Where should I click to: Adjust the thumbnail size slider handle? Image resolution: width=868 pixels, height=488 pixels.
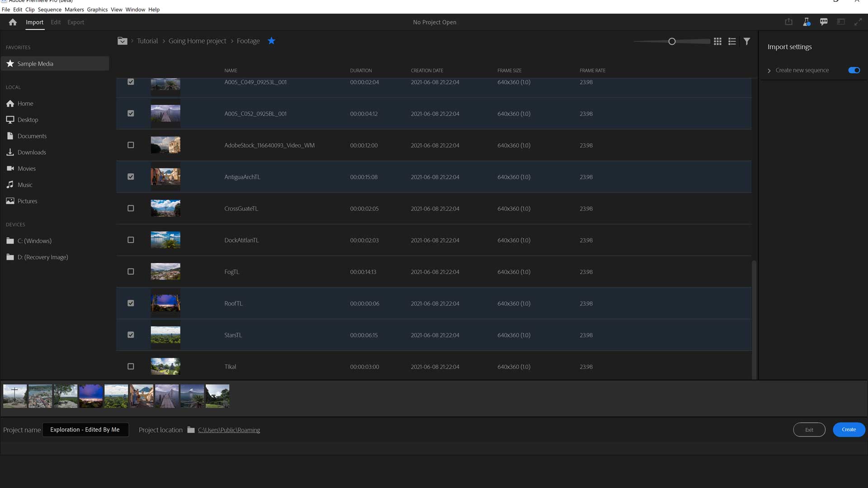coord(672,41)
